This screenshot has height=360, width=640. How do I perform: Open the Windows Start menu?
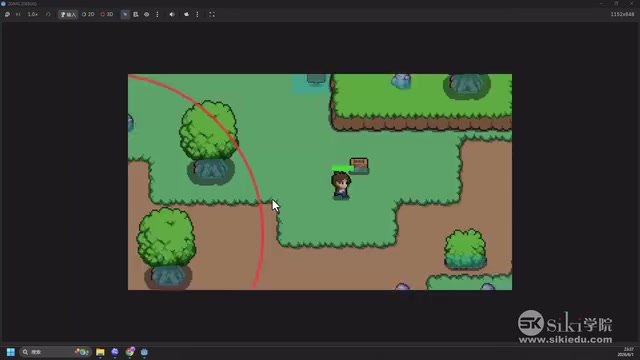click(x=11, y=352)
